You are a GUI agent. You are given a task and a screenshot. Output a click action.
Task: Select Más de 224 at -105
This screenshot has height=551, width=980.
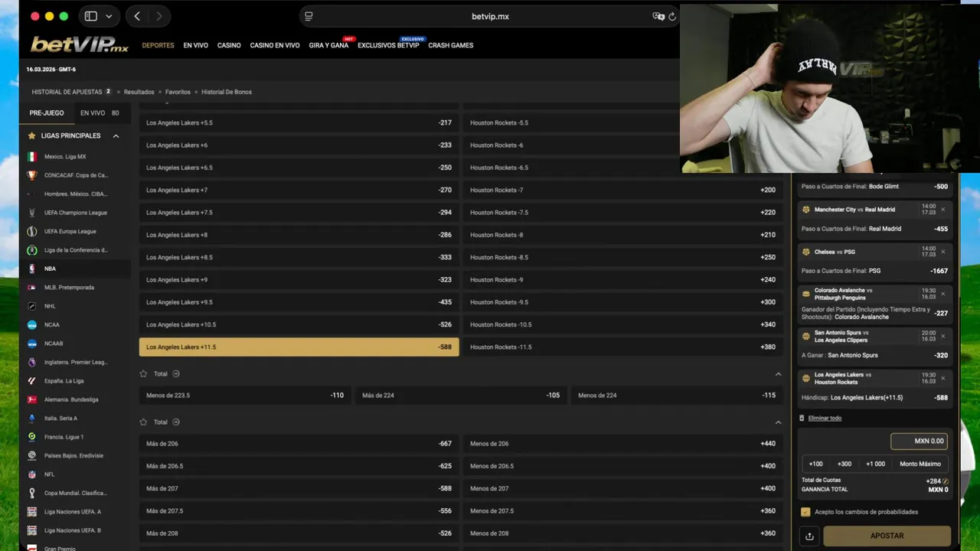[x=461, y=396]
